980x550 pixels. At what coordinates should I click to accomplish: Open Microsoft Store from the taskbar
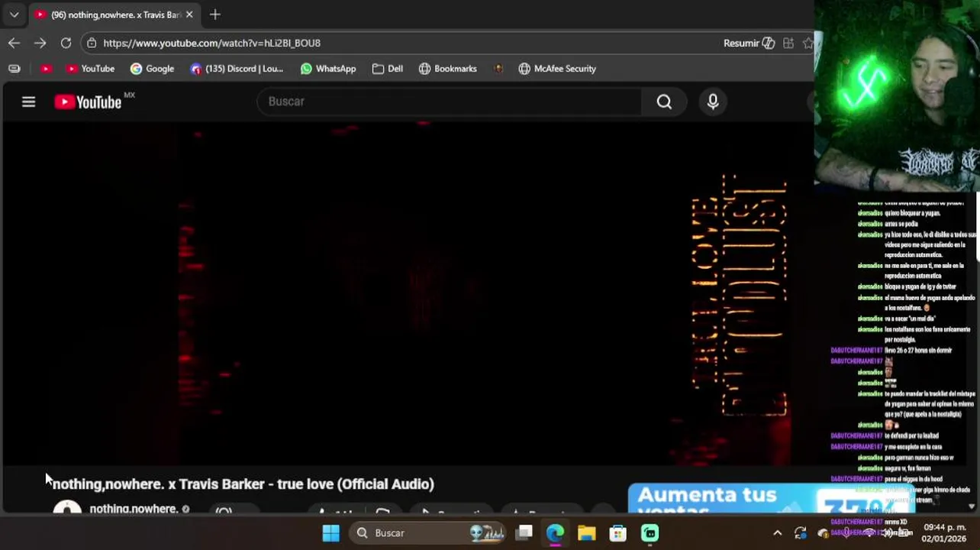pyautogui.click(x=617, y=533)
